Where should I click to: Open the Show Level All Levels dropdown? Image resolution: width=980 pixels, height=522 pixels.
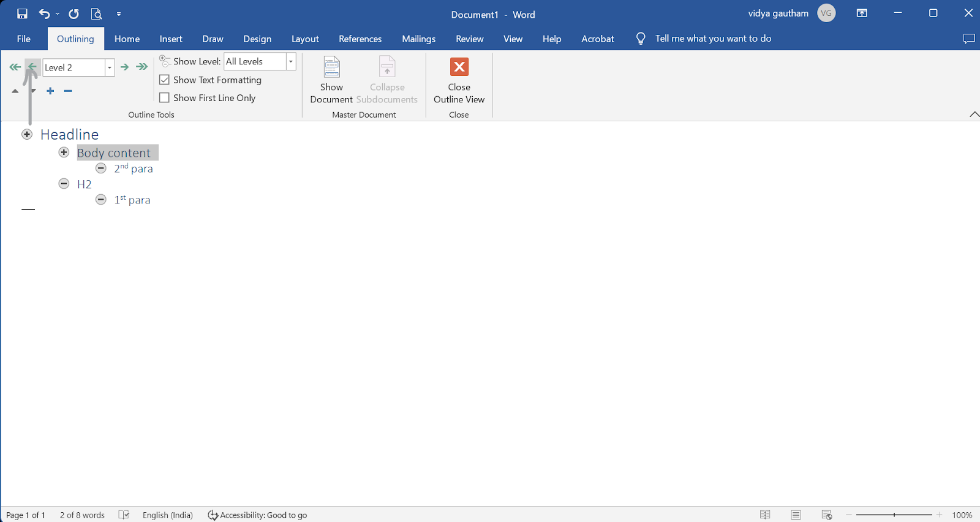(291, 61)
